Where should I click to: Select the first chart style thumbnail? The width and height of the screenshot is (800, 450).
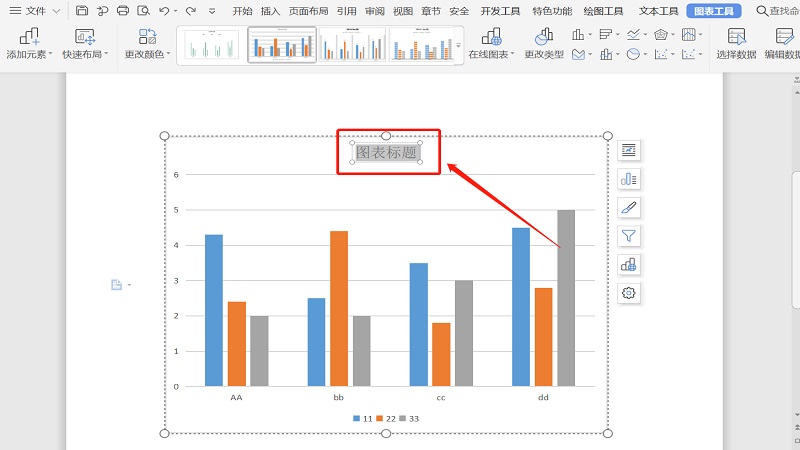pyautogui.click(x=212, y=44)
